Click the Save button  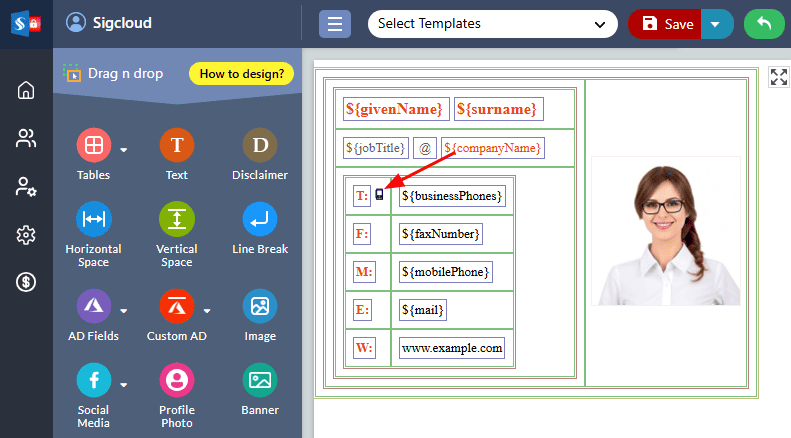click(666, 24)
